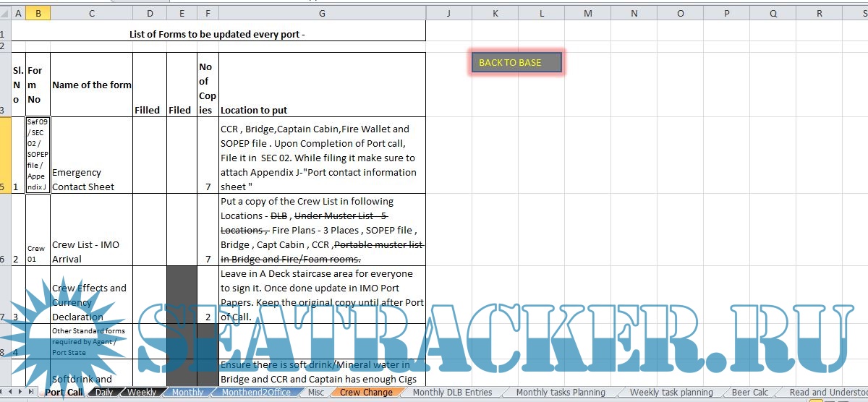Switch to the Weekly sheet tab
868x402 pixels.
142,393
